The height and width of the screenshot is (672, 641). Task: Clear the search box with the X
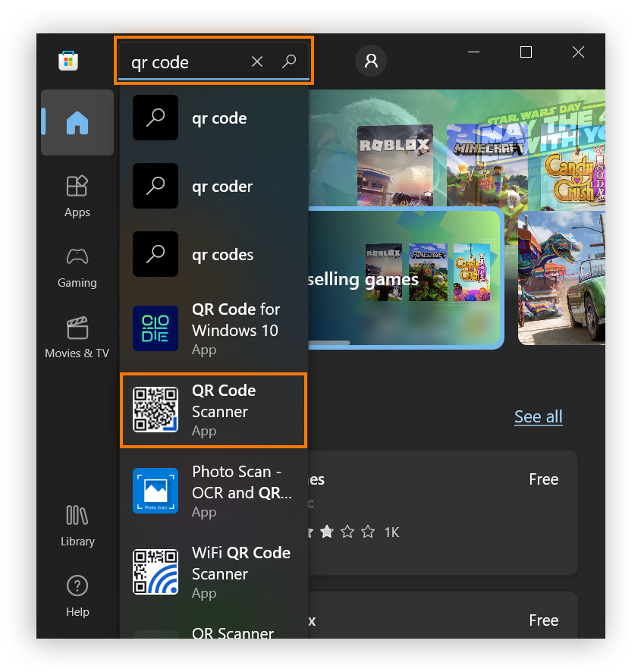(256, 61)
